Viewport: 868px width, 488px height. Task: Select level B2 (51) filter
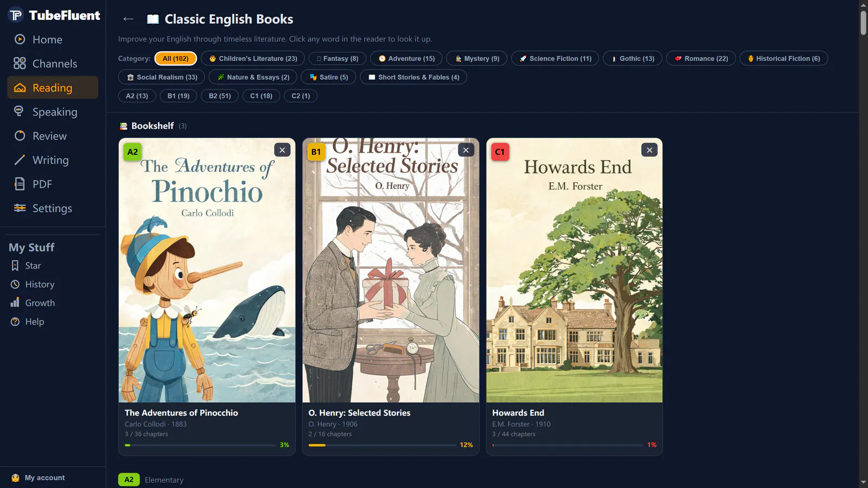220,96
